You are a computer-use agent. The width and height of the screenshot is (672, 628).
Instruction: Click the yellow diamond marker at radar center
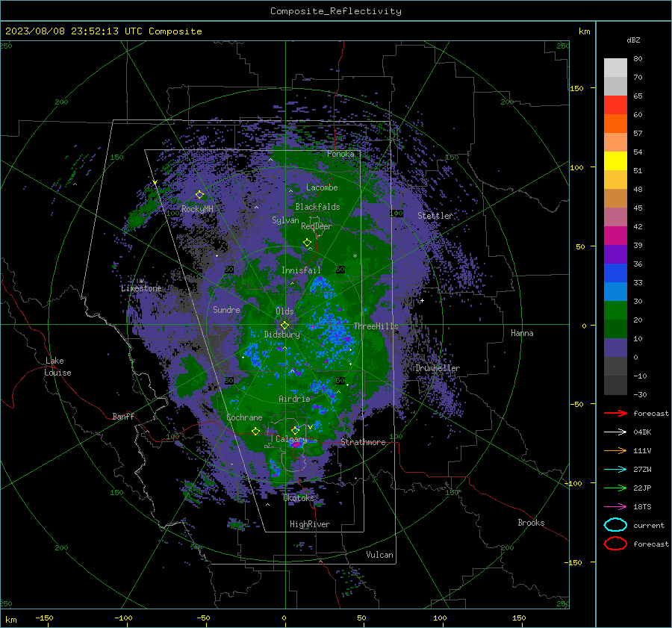coord(284,326)
